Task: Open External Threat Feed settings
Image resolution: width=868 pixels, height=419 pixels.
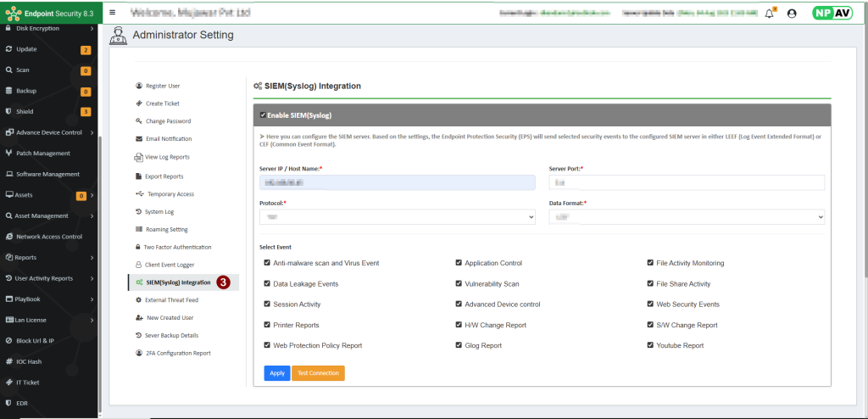Action: tap(171, 300)
